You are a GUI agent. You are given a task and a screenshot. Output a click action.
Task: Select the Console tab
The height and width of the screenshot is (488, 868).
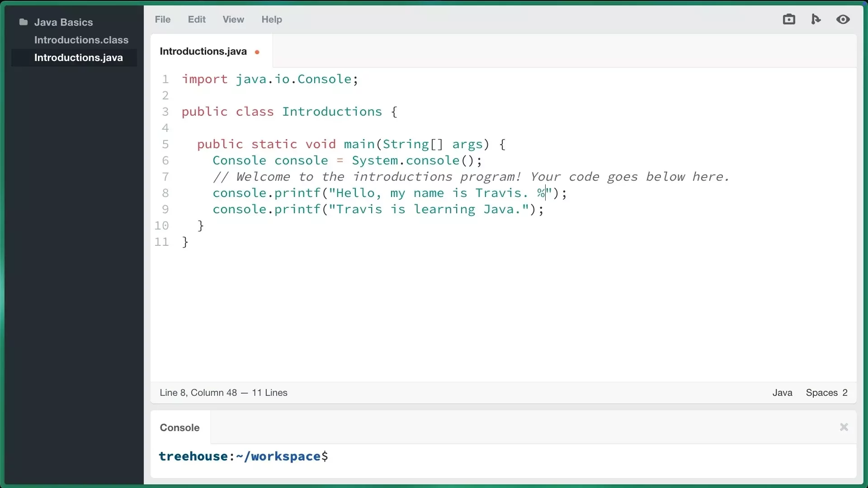(x=179, y=427)
